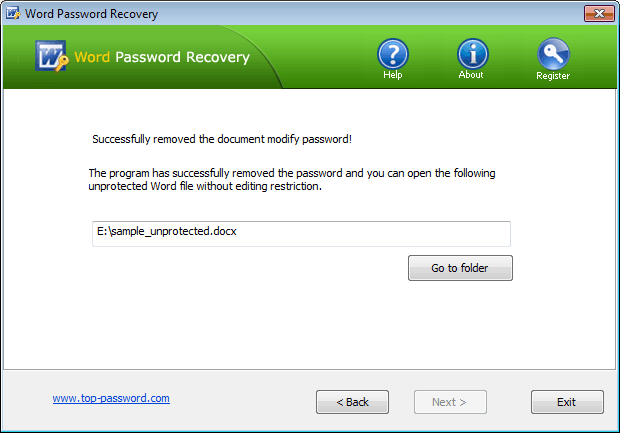
Task: Click the small title bar app icon
Action: (x=12, y=14)
